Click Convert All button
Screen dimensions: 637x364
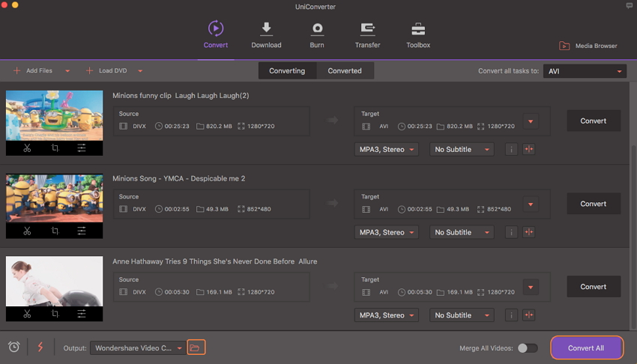[x=586, y=348]
